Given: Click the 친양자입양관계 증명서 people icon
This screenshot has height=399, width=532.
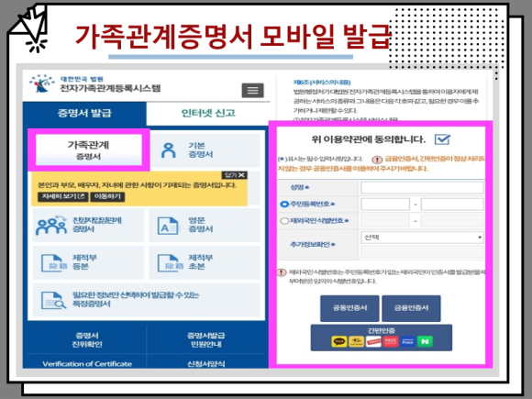Looking at the screenshot, I should (x=51, y=225).
